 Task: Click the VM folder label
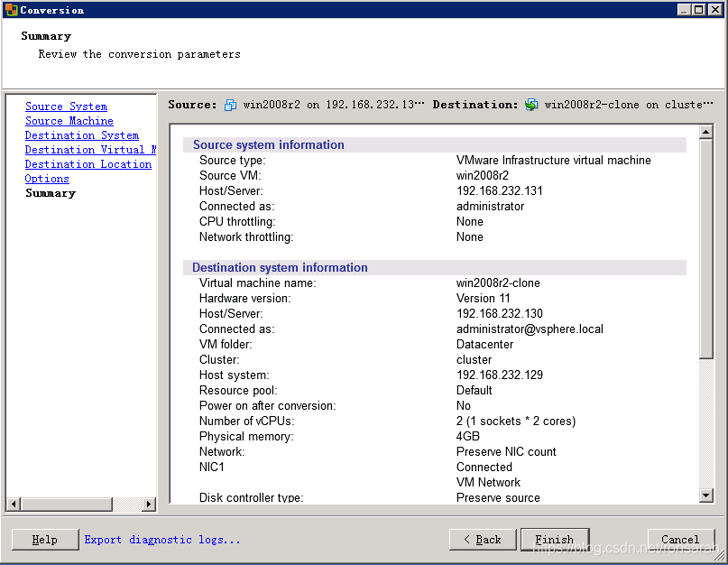[226, 344]
